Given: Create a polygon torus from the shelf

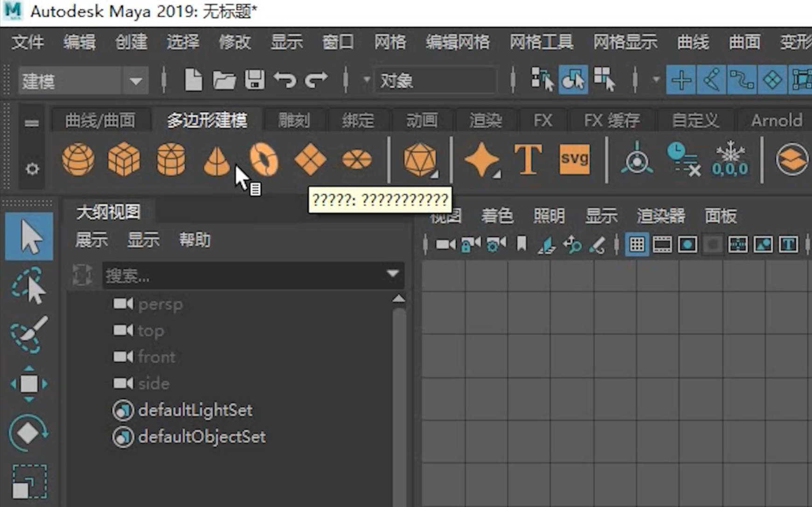Looking at the screenshot, I should coord(264,160).
